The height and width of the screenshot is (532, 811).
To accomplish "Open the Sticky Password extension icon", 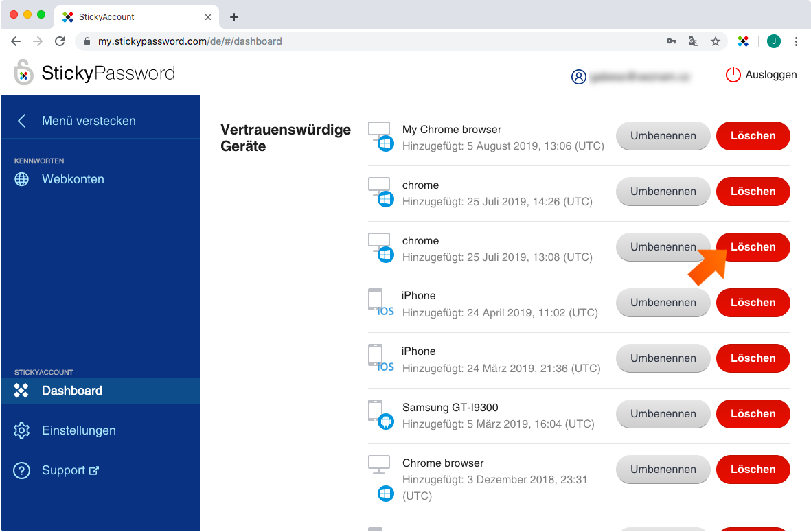I will [x=743, y=41].
